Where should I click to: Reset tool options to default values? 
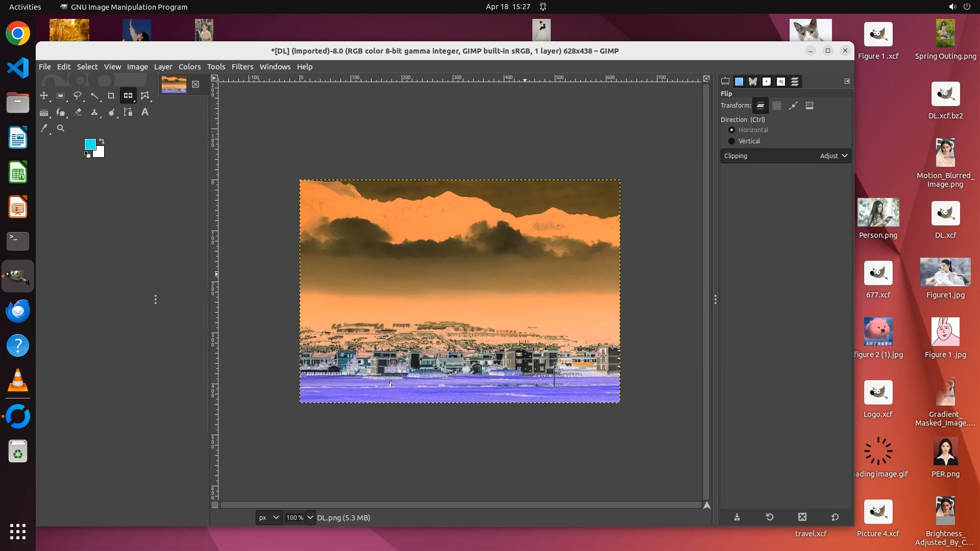click(835, 517)
